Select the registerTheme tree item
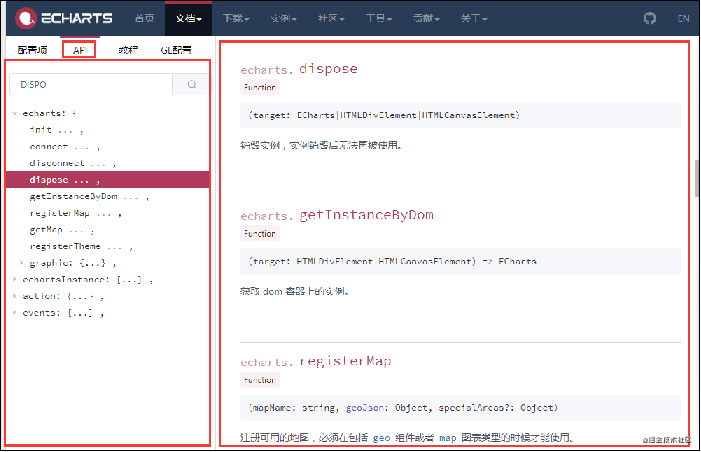 point(80,246)
